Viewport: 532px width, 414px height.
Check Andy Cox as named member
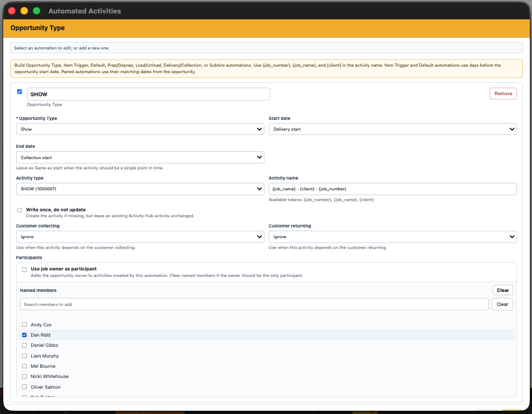24,324
